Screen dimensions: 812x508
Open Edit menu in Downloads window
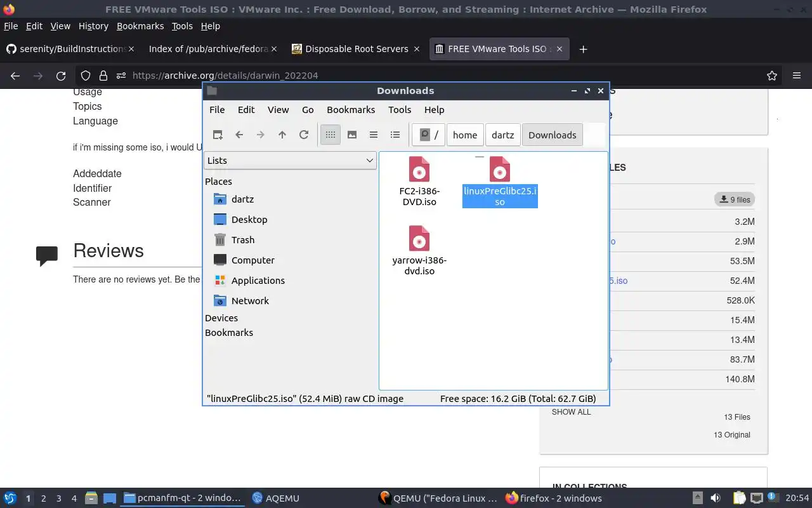click(246, 110)
